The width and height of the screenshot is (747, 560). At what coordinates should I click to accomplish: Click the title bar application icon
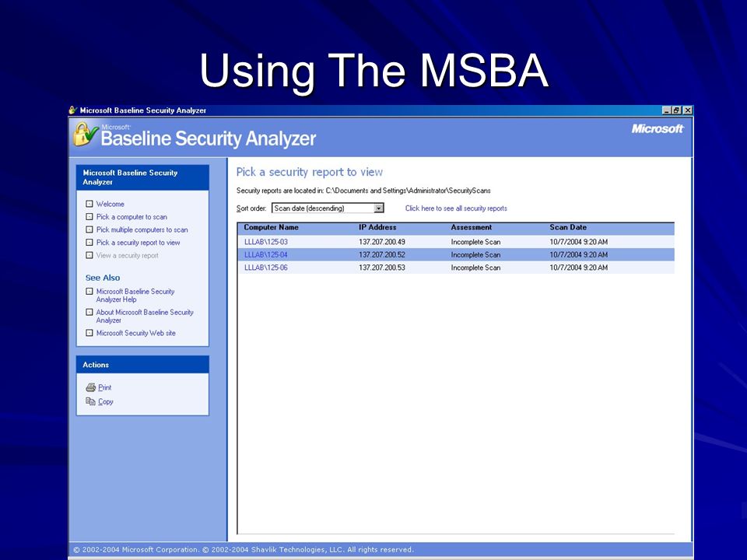(x=73, y=110)
